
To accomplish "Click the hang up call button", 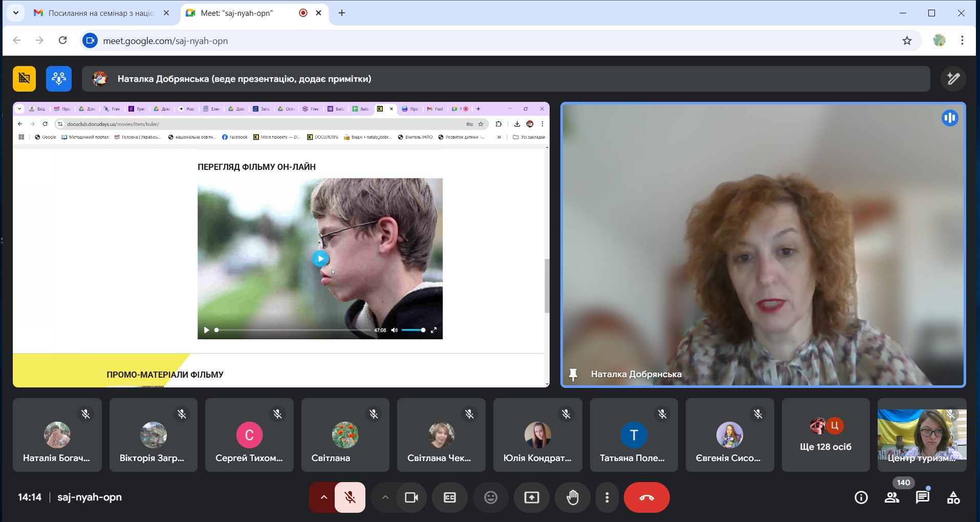I will tap(646, 497).
